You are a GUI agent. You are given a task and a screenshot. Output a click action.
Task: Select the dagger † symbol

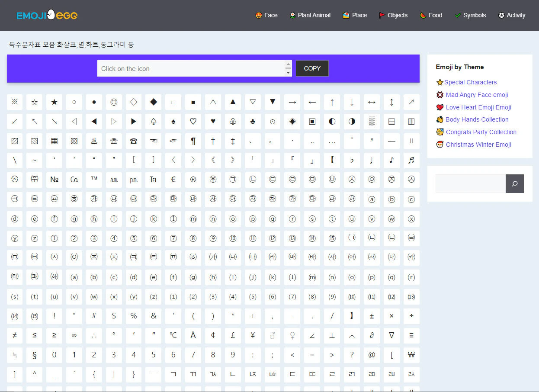(213, 141)
